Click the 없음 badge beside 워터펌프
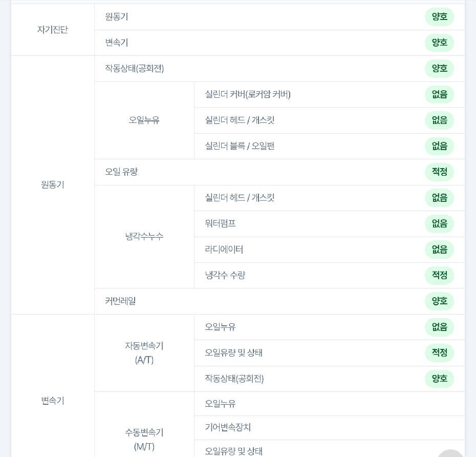Viewport: 476px width, 457px height. tap(439, 224)
